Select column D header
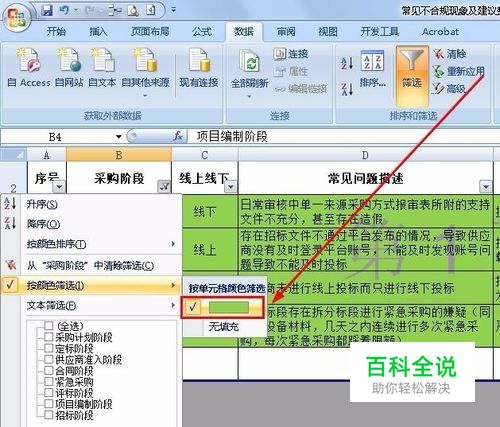Screen dimensions: 500x427 (x=365, y=155)
